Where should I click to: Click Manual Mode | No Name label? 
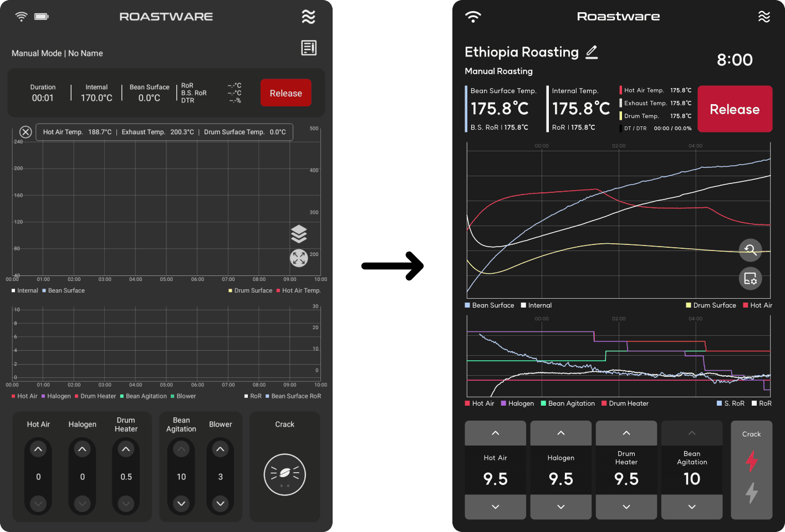(x=57, y=53)
